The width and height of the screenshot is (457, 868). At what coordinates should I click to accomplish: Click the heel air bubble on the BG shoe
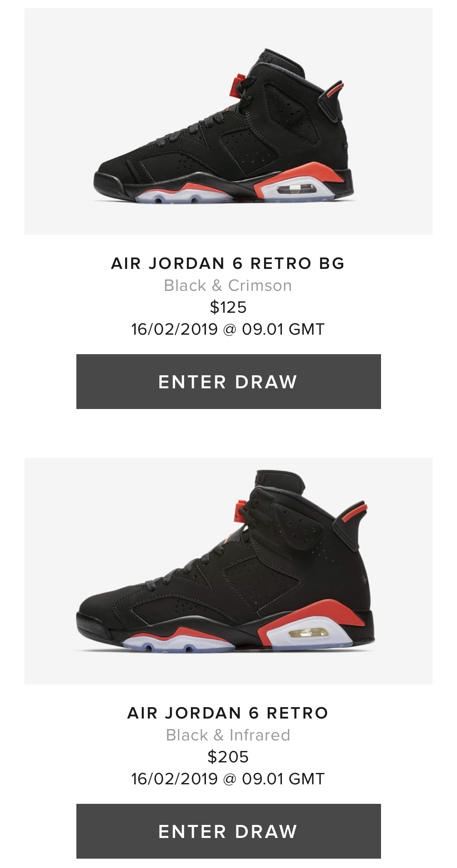297,189
